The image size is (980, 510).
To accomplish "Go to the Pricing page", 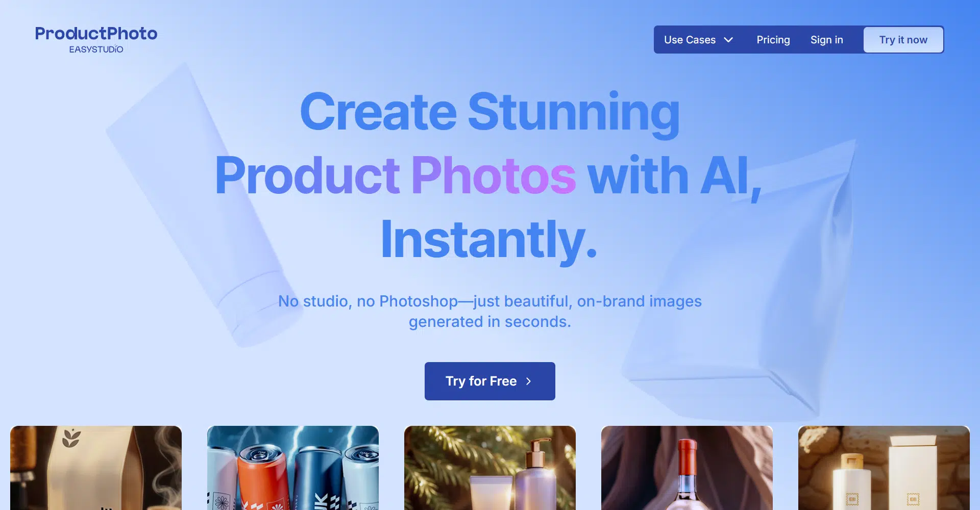I will click(773, 40).
